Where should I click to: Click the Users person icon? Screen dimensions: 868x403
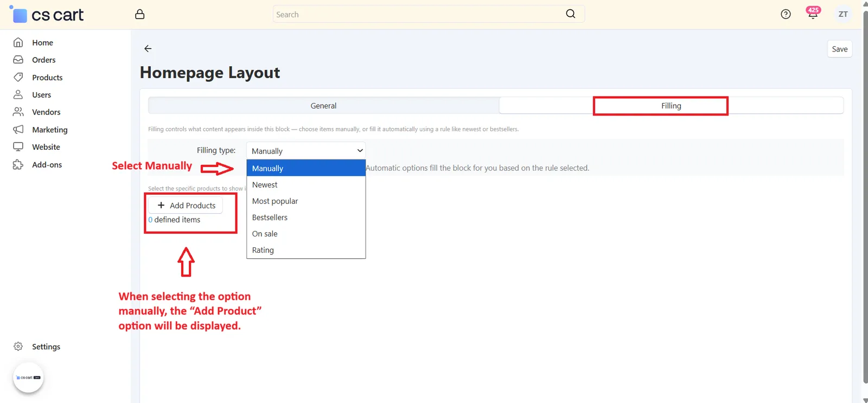(18, 94)
